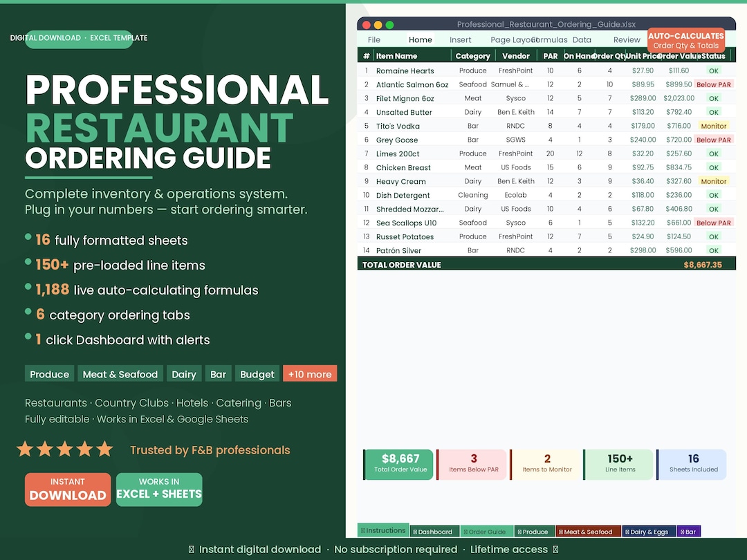Select the Sea Scallops U10 item cell
Viewport: 747px width, 560px height.
406,223
